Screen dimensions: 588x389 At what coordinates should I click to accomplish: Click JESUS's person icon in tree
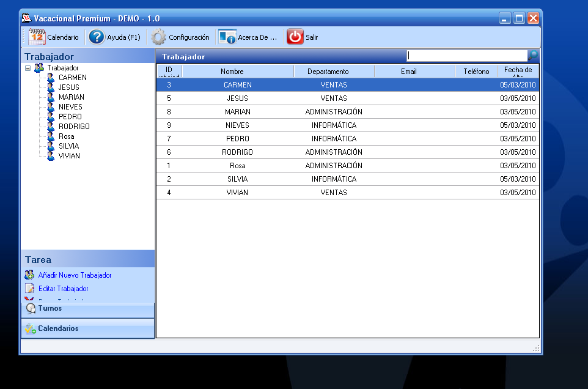(x=51, y=87)
